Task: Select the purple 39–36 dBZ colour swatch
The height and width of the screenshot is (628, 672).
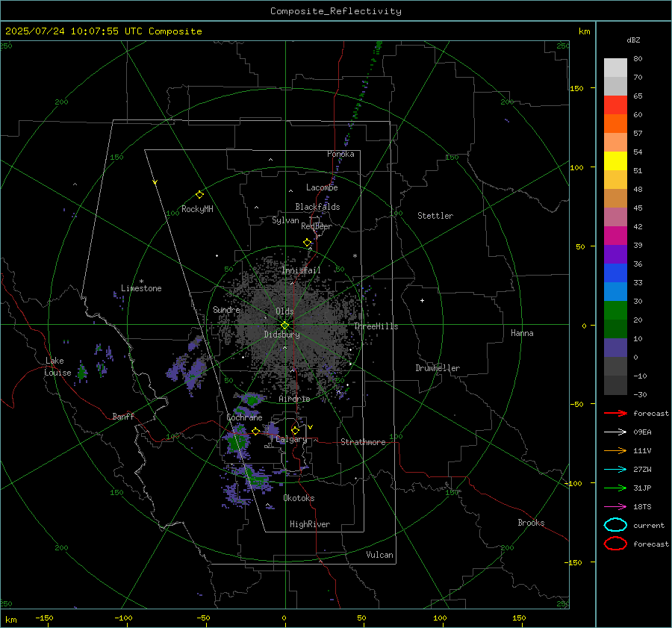Action: [x=615, y=255]
